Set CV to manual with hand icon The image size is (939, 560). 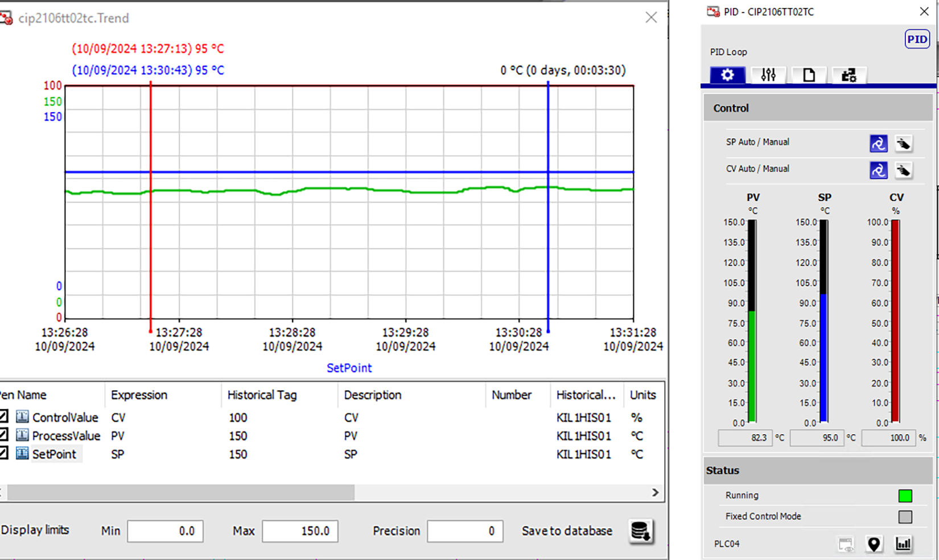pyautogui.click(x=903, y=170)
